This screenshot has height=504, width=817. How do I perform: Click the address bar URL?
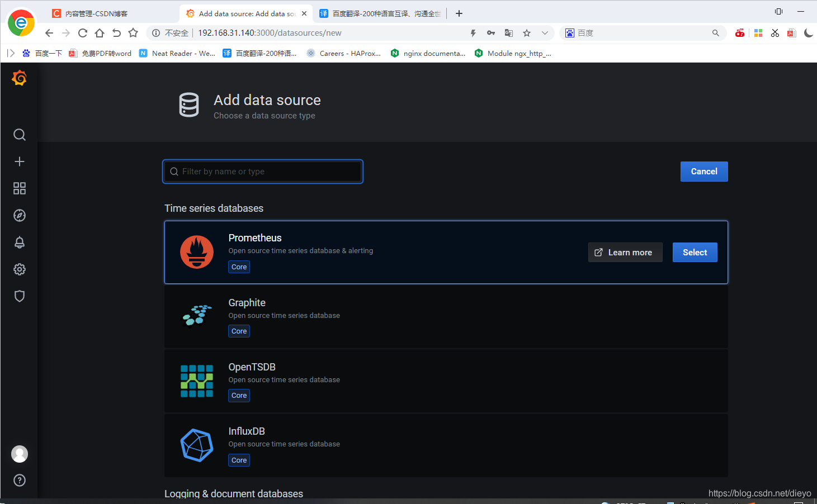(270, 33)
